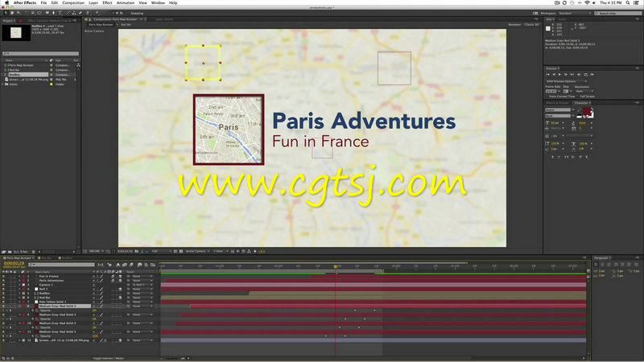Click the eyedropper in the Character panel
The height and width of the screenshot is (362, 644).
click(579, 110)
